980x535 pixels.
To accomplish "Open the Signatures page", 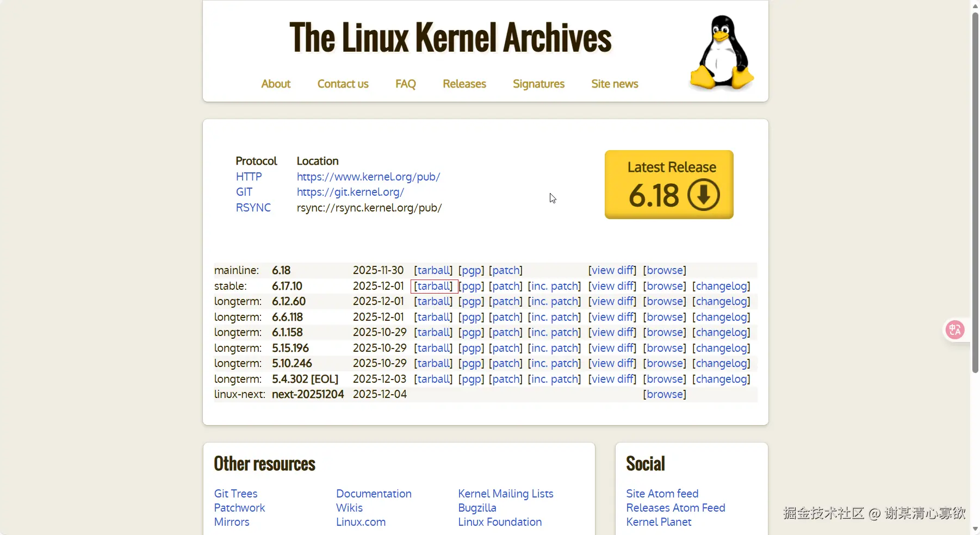I will tap(539, 84).
